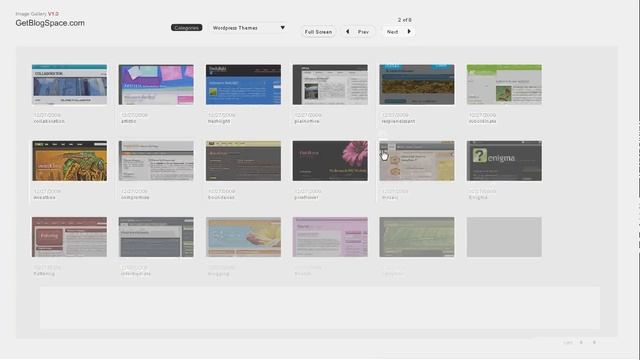The image size is (640, 360).
Task: Open the dark brown theme thumbnail
Action: coord(243,161)
